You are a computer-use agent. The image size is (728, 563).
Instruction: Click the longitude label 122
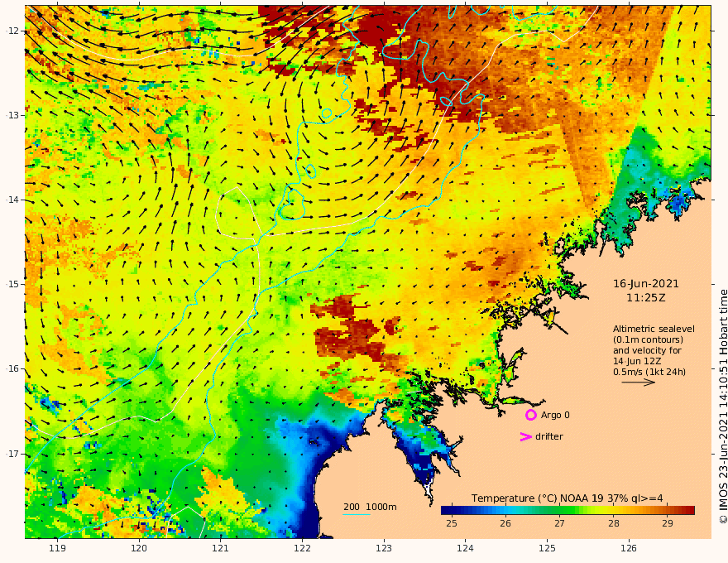pos(302,549)
